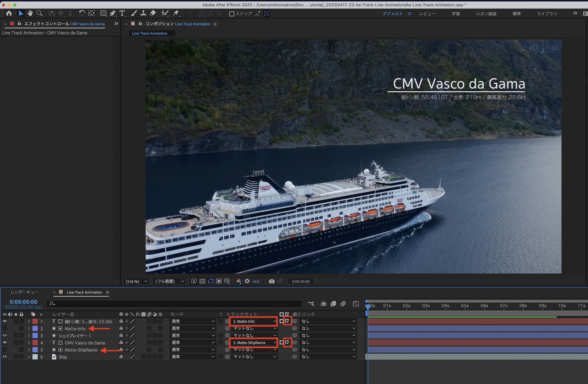Expand the Matte-ShipName layer properties
This screenshot has height=384, width=588.
pos(29,350)
